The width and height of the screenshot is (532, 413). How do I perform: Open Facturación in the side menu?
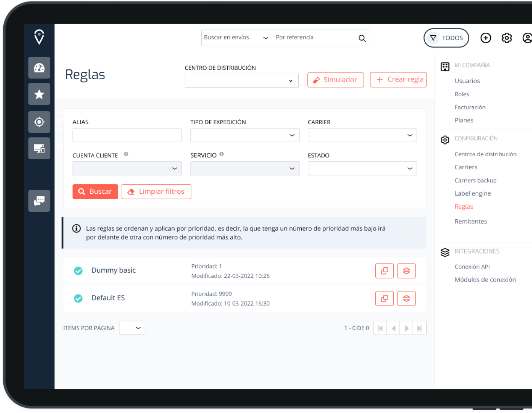click(x=470, y=107)
